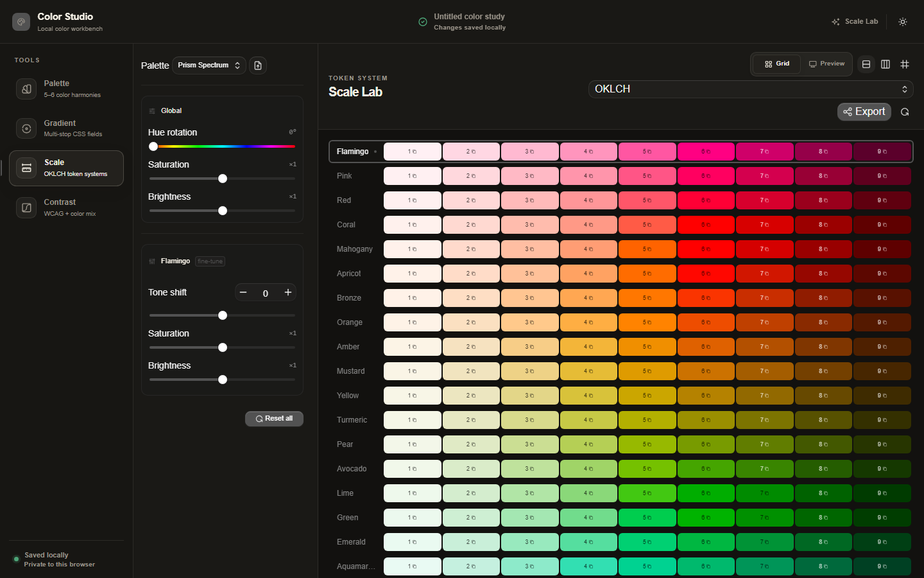Image resolution: width=924 pixels, height=578 pixels.
Task: Click the Global section lines icon
Action: click(152, 111)
